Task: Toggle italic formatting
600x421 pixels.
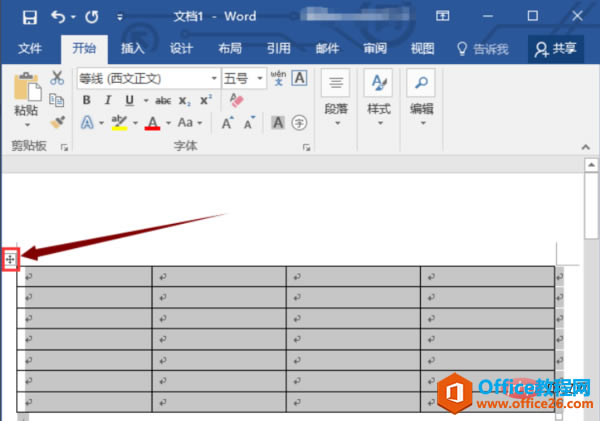Action: [x=108, y=100]
